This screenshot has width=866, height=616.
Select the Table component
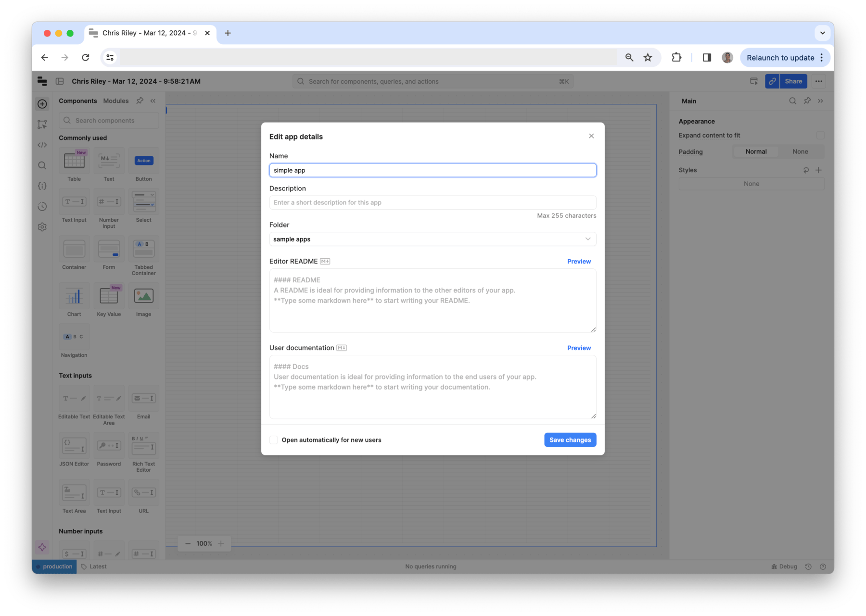pos(74,165)
